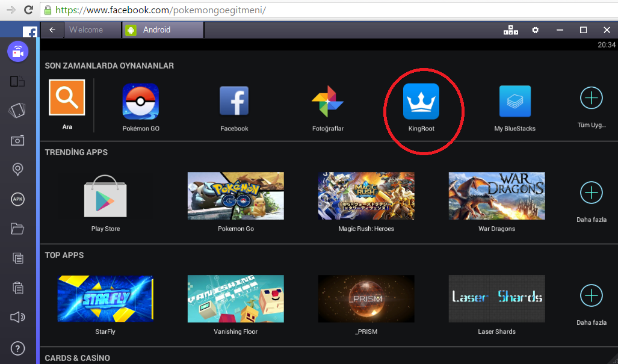Viewport: 618px width, 364px height.
Task: Click the TRENDİNG APPS heading
Action: point(76,152)
